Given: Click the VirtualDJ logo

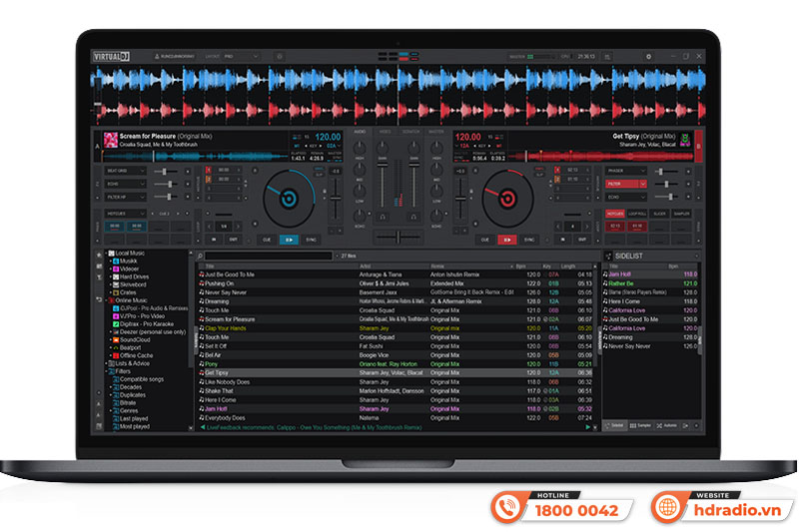Looking at the screenshot, I should tap(111, 57).
